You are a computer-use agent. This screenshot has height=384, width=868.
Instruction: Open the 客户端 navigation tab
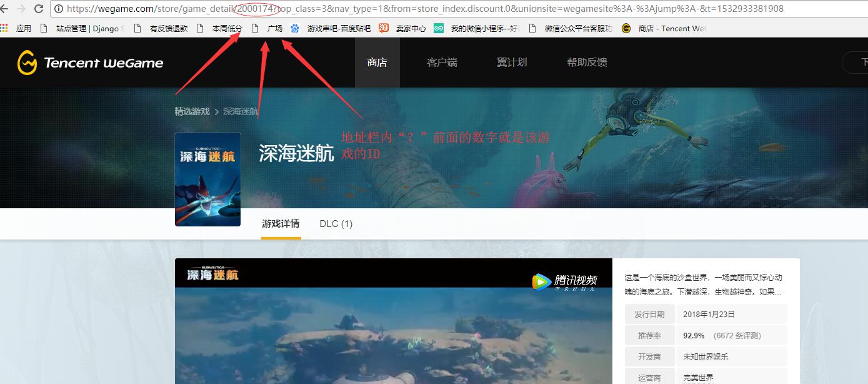pyautogui.click(x=442, y=63)
